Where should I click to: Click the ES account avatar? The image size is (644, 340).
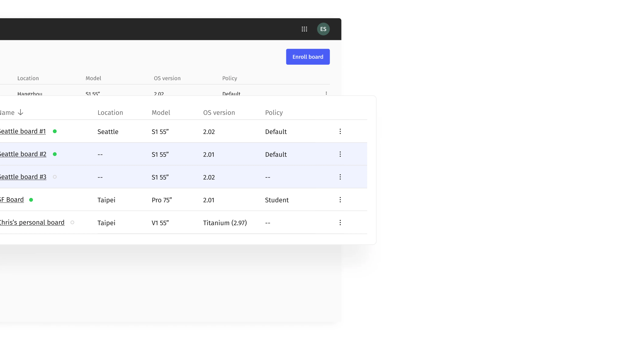coord(323,29)
